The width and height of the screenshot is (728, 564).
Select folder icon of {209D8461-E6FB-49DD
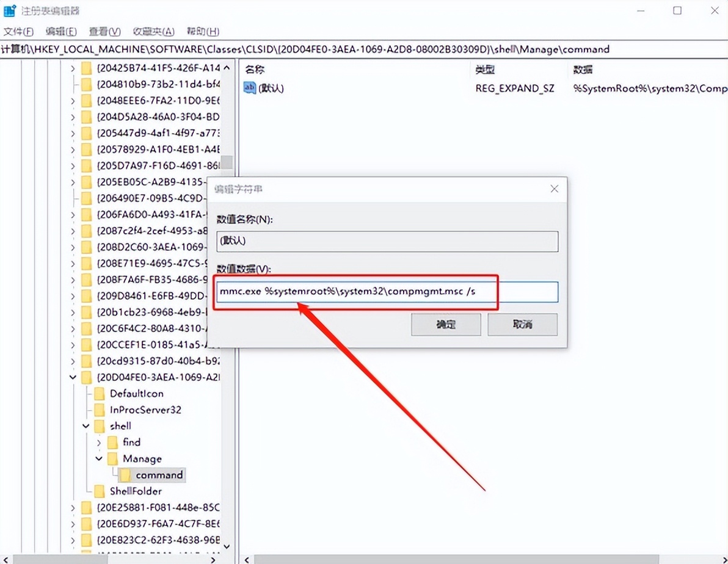tap(86, 296)
